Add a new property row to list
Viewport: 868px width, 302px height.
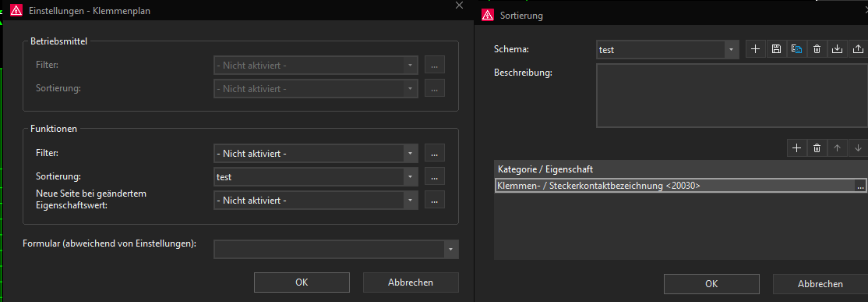point(796,148)
